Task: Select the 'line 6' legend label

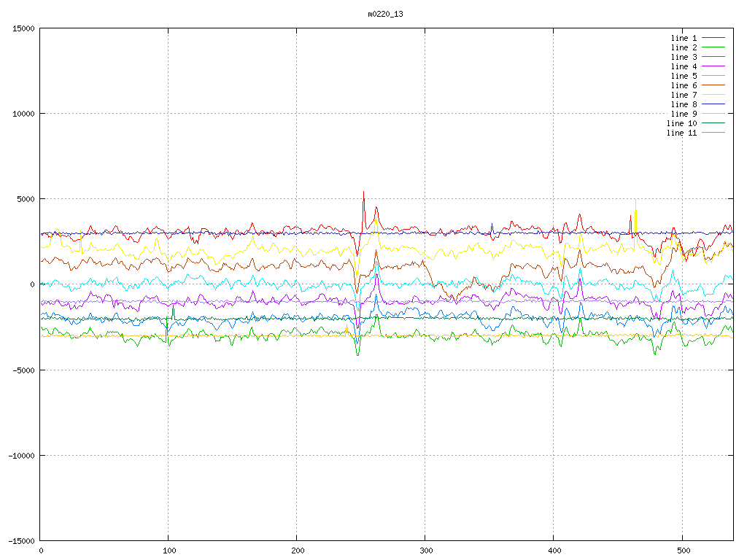Action: point(684,86)
